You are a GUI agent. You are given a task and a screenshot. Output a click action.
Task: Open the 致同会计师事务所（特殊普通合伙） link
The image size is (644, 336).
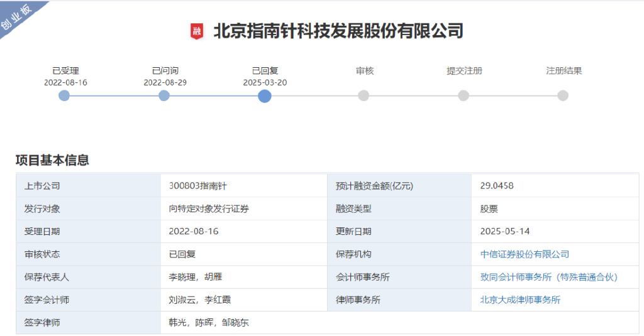click(548, 278)
